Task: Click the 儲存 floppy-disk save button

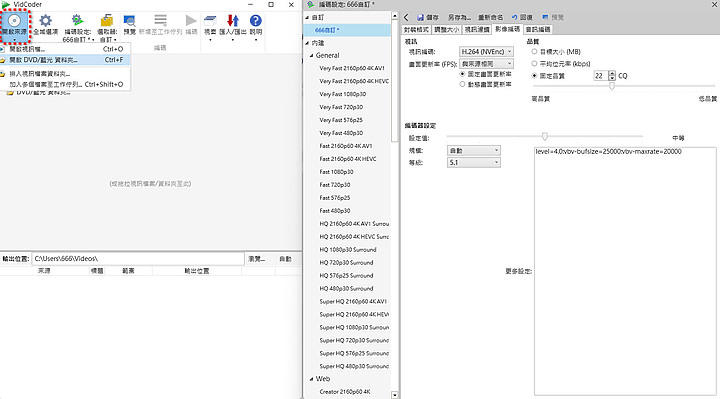Action: (x=428, y=17)
